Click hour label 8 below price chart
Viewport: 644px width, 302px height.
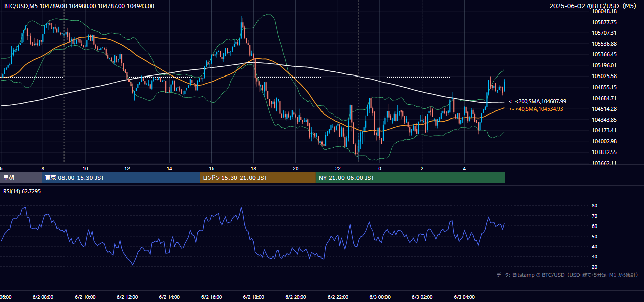click(x=43, y=168)
